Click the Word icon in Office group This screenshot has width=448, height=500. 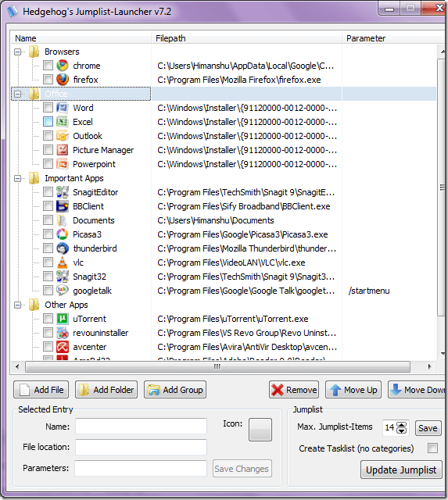[63, 108]
